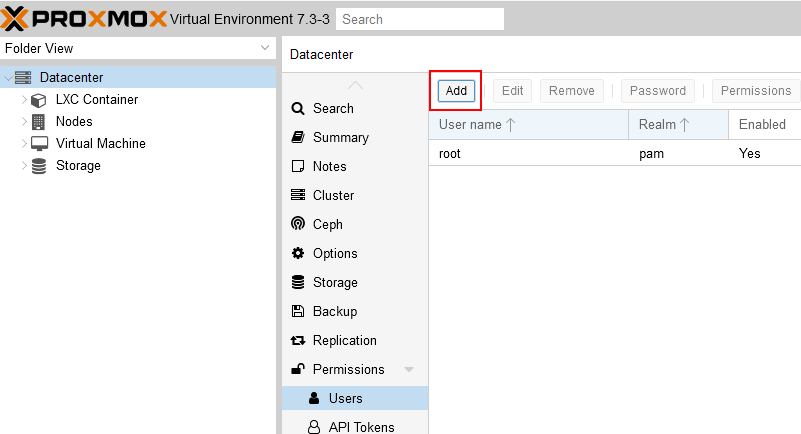Click the Storage database icon in sidebar

tap(298, 282)
